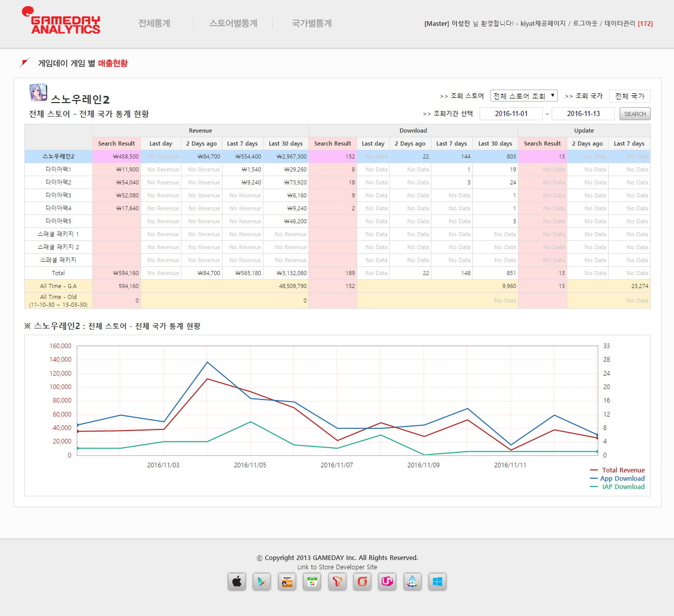This screenshot has height=616, width=674.
Task: Open the LG U+ store developer icon
Action: (387, 582)
